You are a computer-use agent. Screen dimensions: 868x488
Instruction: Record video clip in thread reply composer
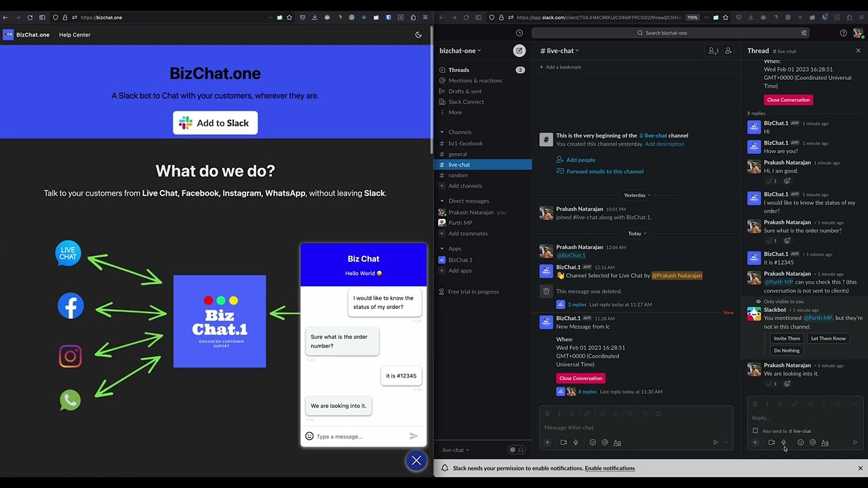pyautogui.click(x=771, y=443)
